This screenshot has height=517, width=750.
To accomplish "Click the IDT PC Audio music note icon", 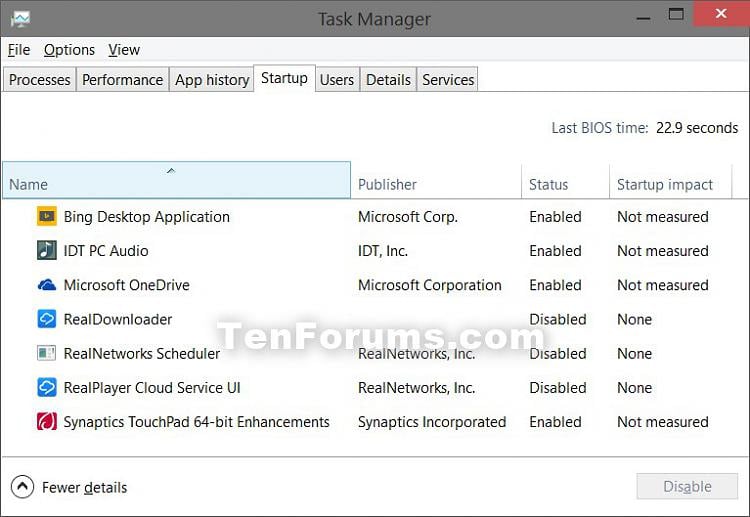I will 47,250.
